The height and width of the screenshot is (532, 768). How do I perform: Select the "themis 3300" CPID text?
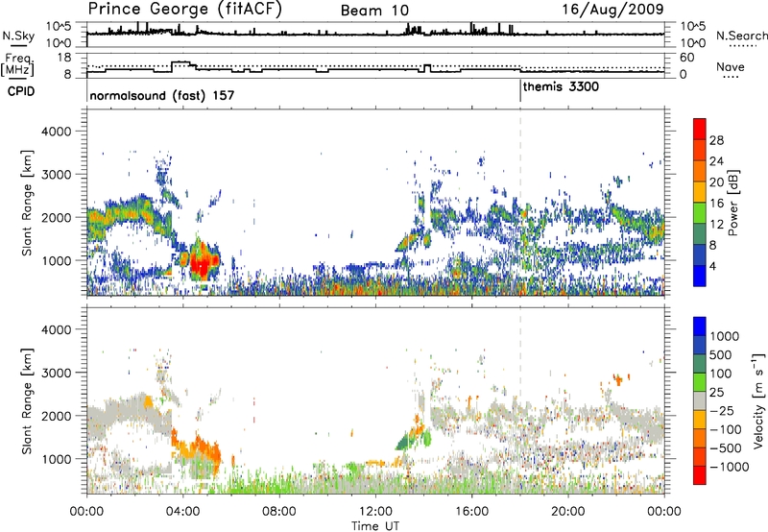point(561,87)
